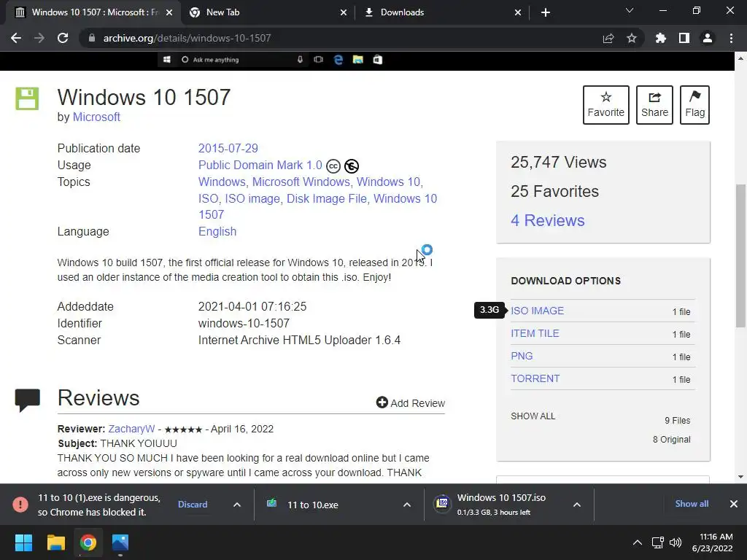Expand options for Windows 10 1507.iso download

576,505
